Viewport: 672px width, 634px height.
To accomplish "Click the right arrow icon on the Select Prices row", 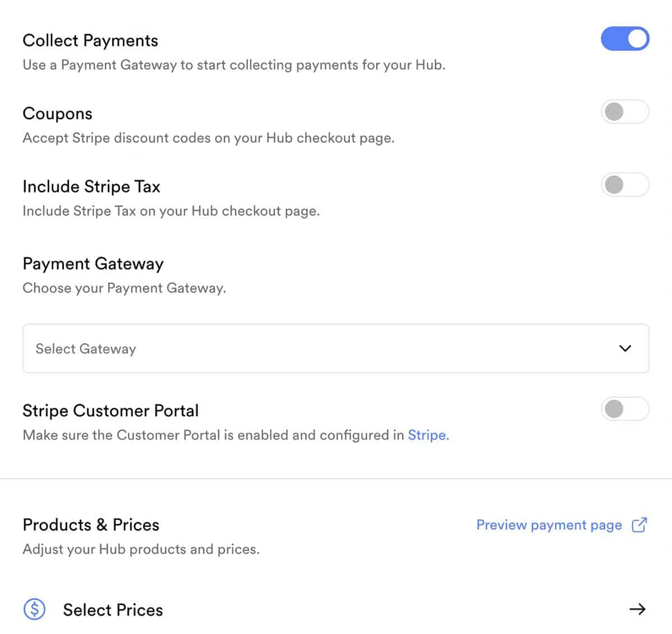I will click(637, 609).
